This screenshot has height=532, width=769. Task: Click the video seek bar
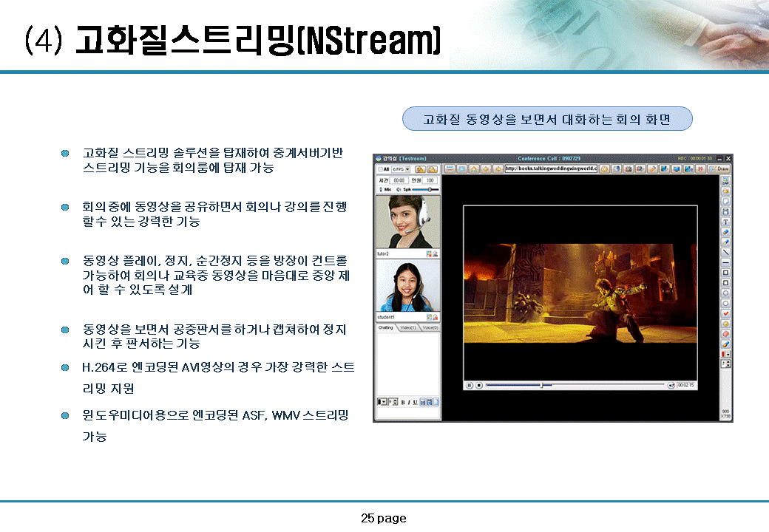click(575, 385)
